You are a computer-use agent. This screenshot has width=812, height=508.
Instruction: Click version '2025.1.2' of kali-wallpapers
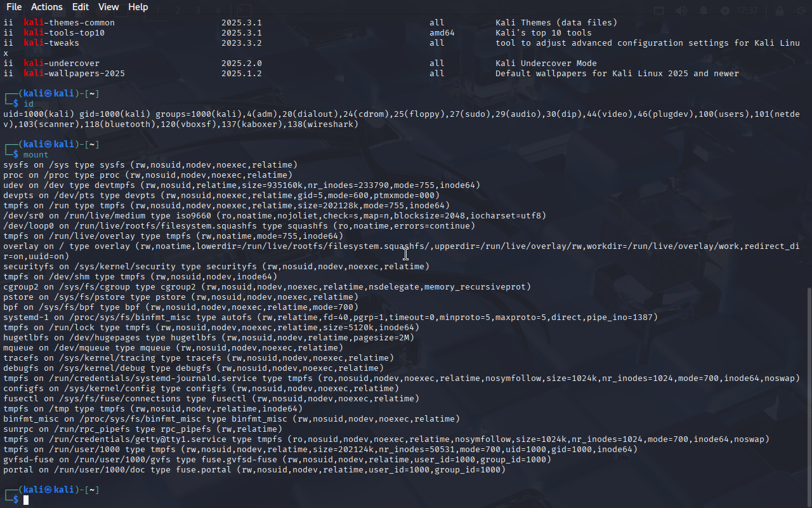click(x=242, y=74)
